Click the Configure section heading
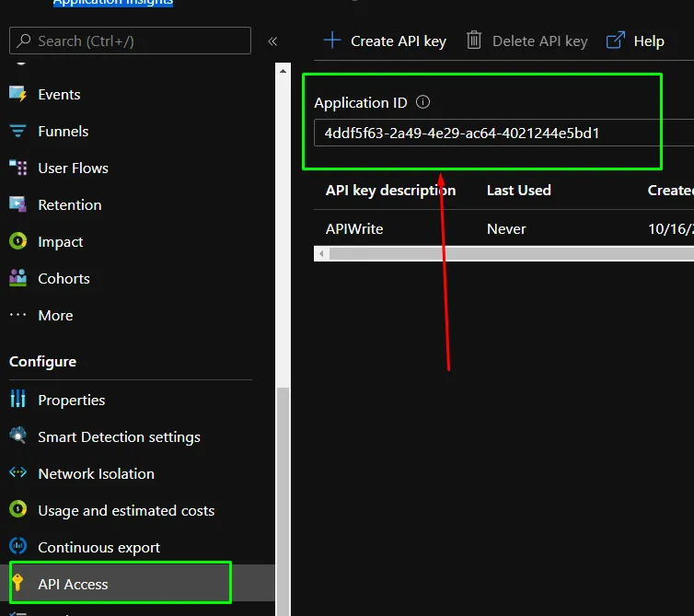 (x=42, y=361)
